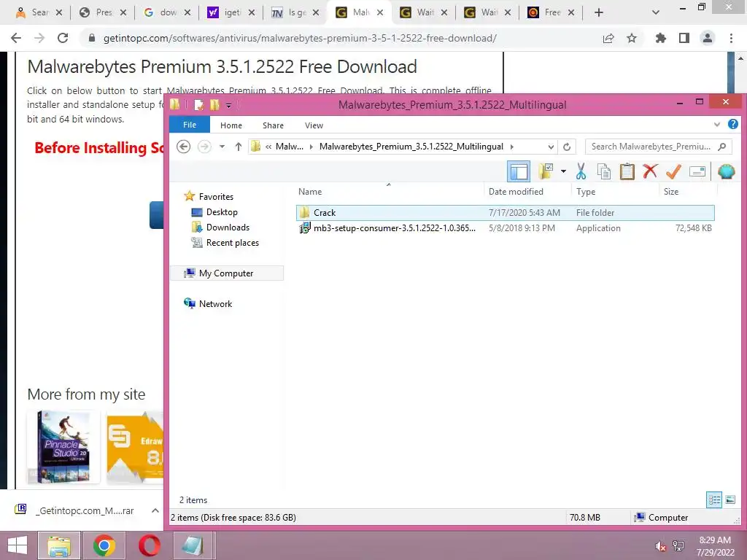Screen dimensions: 747x560
Task: Click the quick access Properties icon in title bar
Action: 198,105
